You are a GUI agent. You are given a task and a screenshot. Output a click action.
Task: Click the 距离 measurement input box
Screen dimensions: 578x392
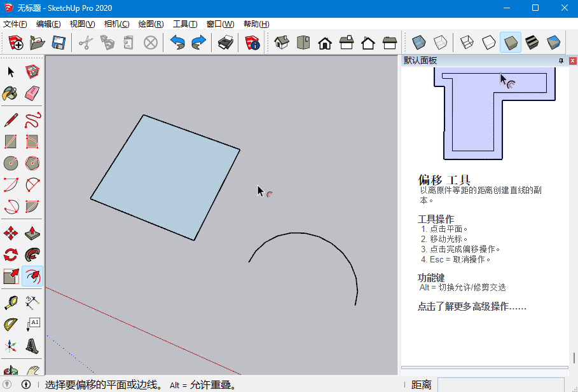click(500, 385)
